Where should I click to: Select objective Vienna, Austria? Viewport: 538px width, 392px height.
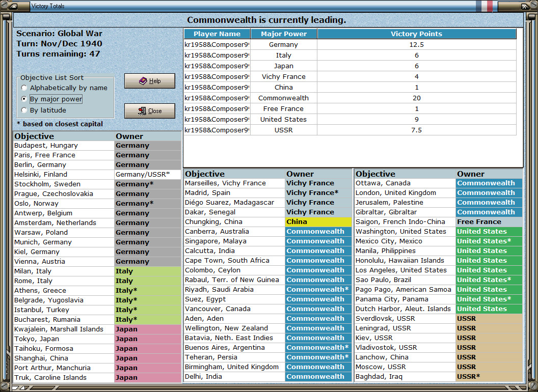(x=64, y=261)
